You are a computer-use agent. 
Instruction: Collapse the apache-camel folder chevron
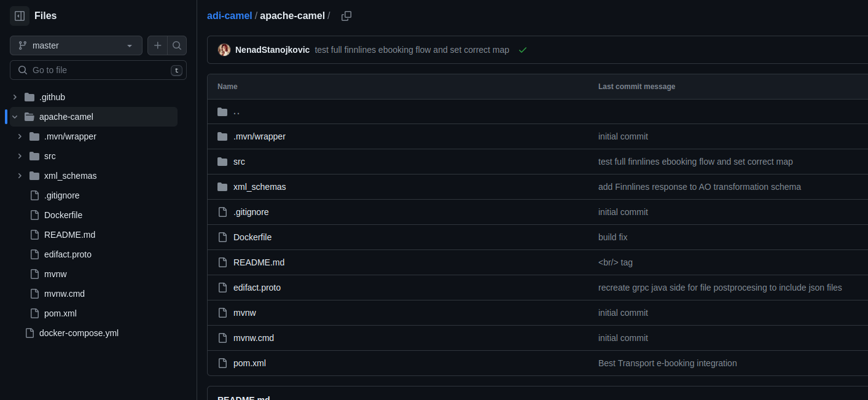pos(15,117)
